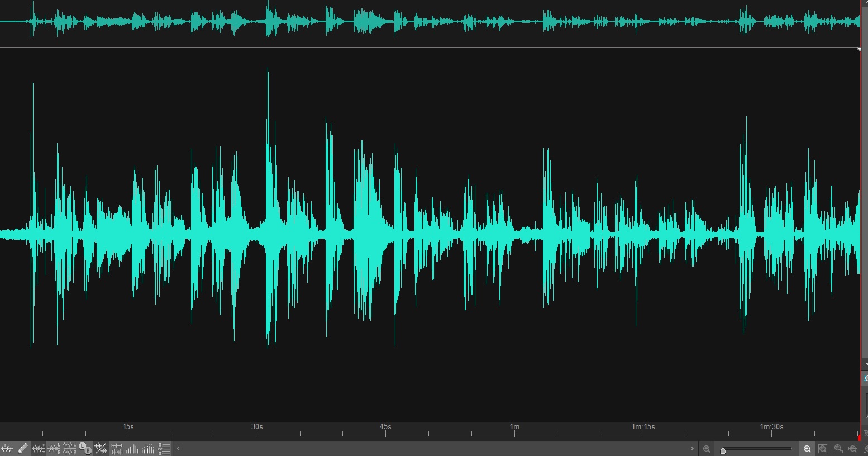The image size is (868, 456).
Task: Click the horizontal zoom full icon
Action: 853,449
